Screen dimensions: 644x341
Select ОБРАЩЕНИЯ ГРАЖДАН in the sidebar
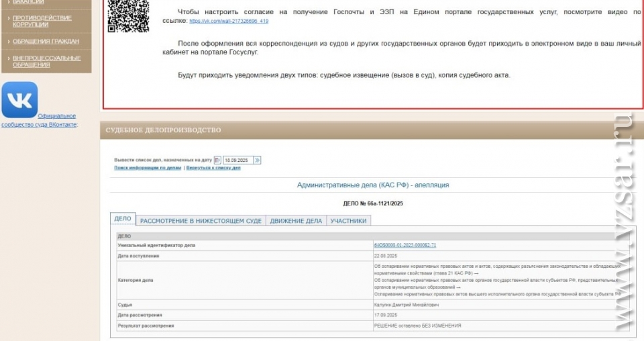pyautogui.click(x=46, y=42)
